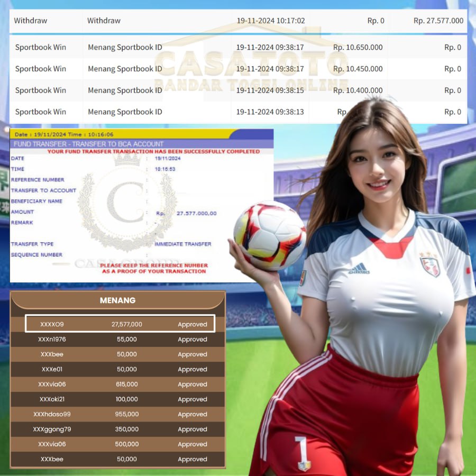476x476 pixels.
Task: Click the Rp. 27.577.000,00 amount on the receipt
Action: click(196, 213)
